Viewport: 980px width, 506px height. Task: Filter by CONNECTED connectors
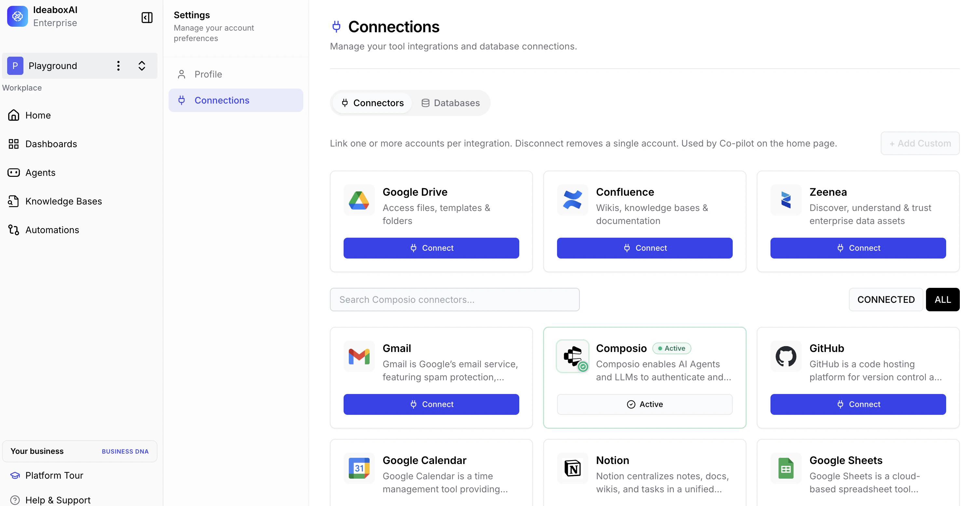click(x=886, y=300)
